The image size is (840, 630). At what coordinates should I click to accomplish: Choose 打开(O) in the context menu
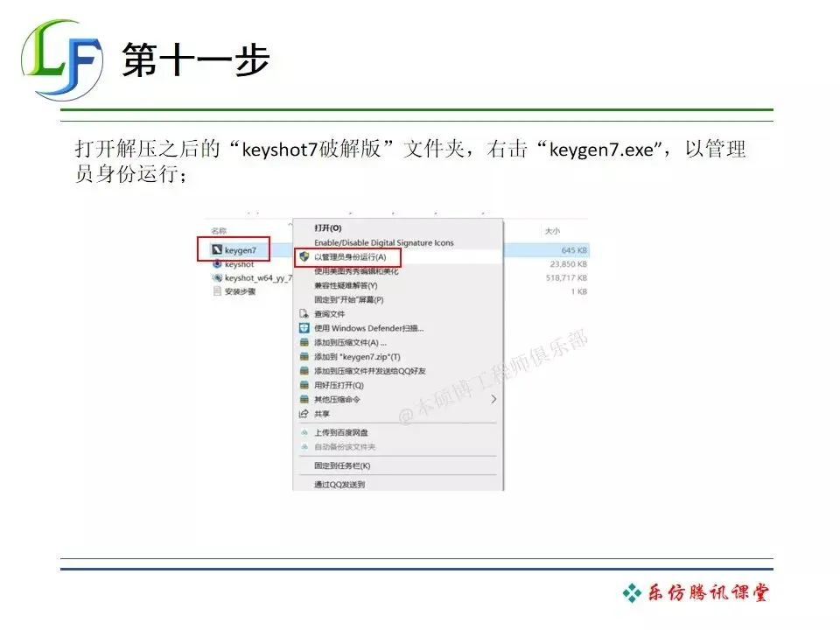point(328,227)
